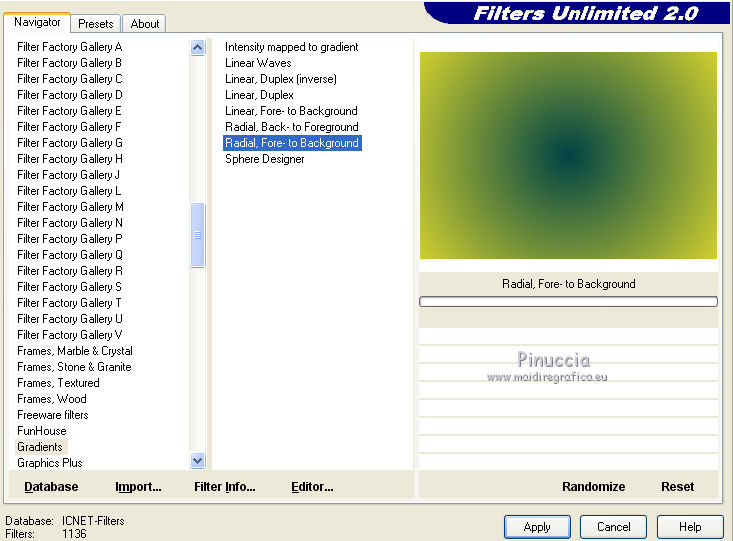The height and width of the screenshot is (541, 733).
Task: Choose Graphics Plus category
Action: pyautogui.click(x=50, y=463)
